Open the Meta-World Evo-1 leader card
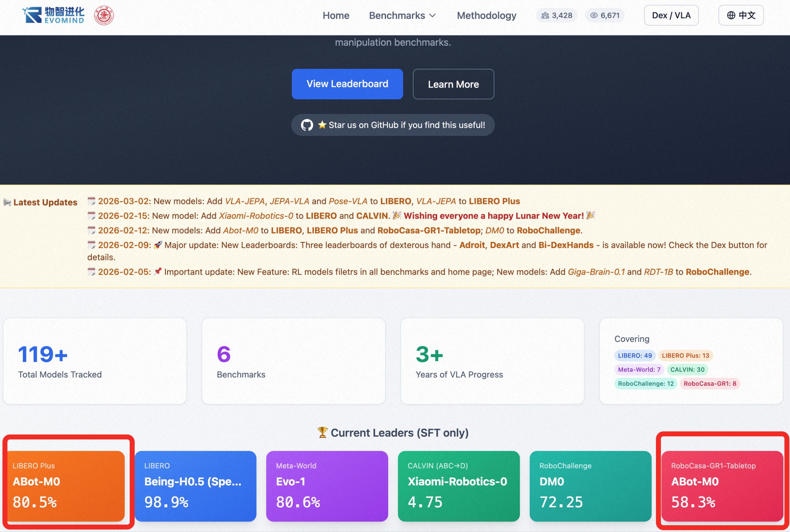Screen dimensions: 790x532 pyautogui.click(x=326, y=486)
